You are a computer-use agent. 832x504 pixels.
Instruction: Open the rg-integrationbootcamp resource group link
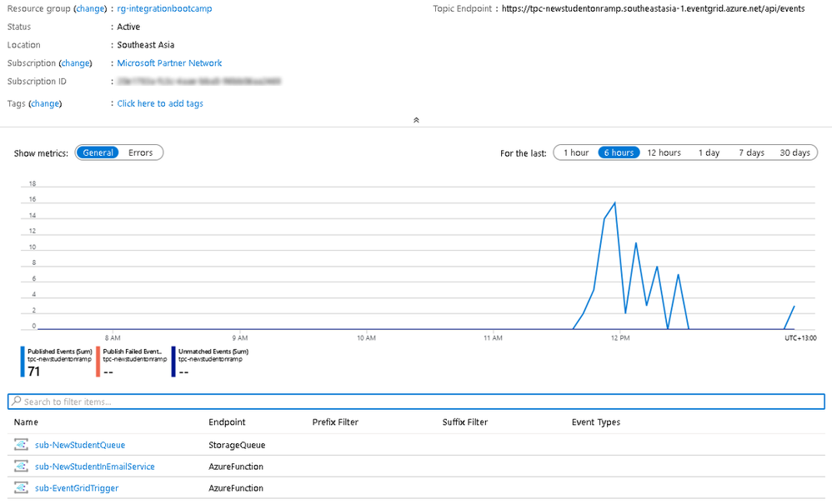point(164,8)
